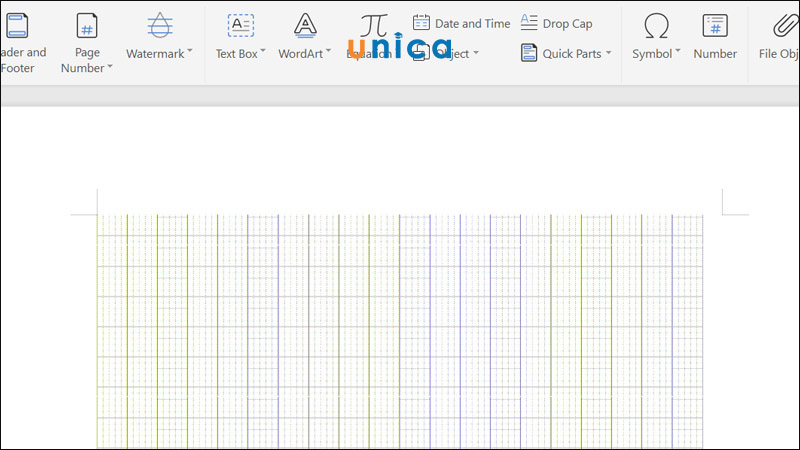Expand the Text Box dropdown arrow
The image size is (800, 450).
tap(263, 51)
